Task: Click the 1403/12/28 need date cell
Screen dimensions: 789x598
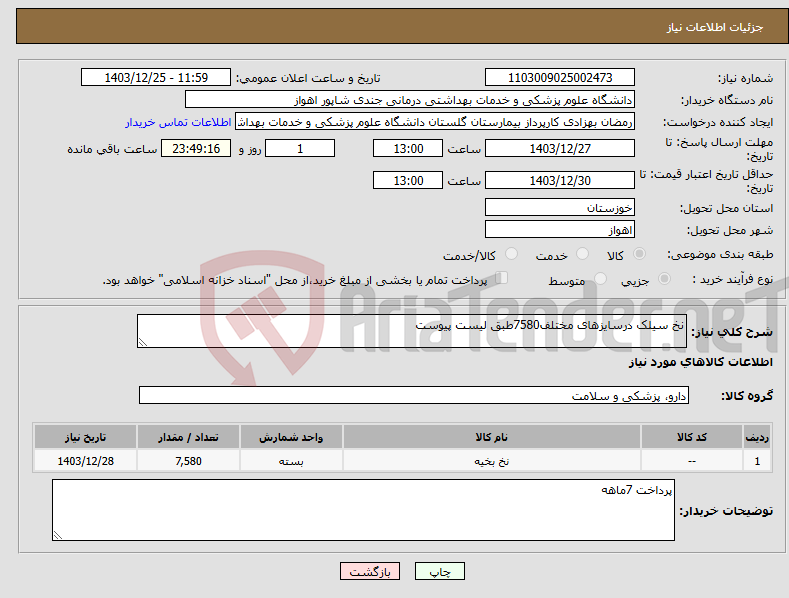Action: (86, 461)
